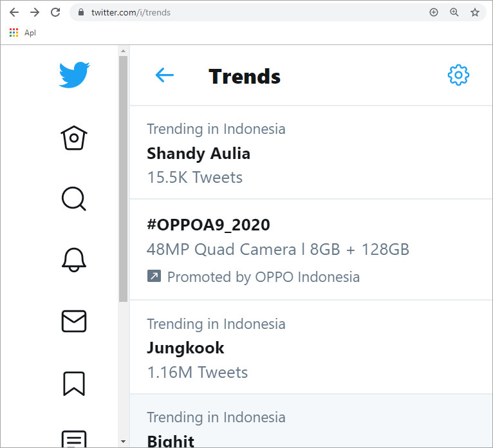
Task: Click the sidebar scrollbar down arrow
Action: pyautogui.click(x=124, y=442)
